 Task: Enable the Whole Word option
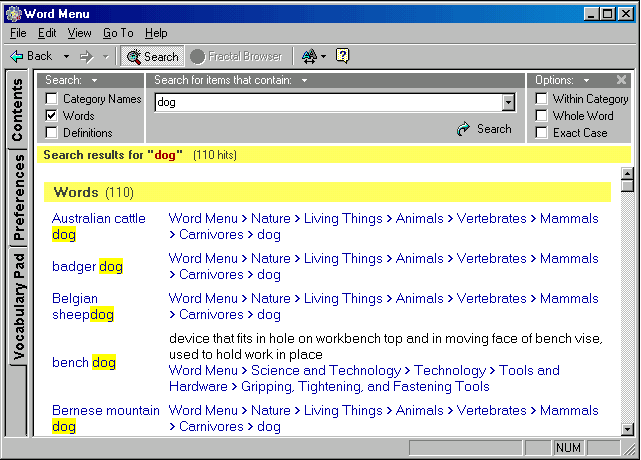coord(541,116)
